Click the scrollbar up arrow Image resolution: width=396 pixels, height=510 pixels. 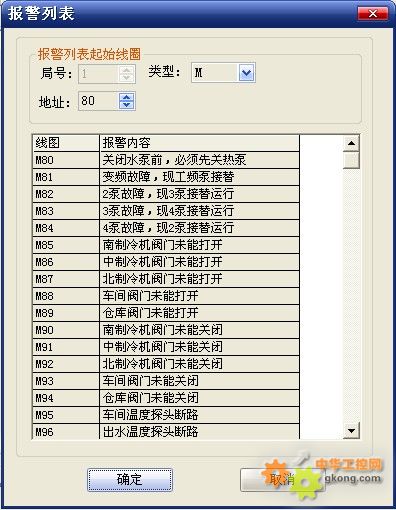pos(351,143)
